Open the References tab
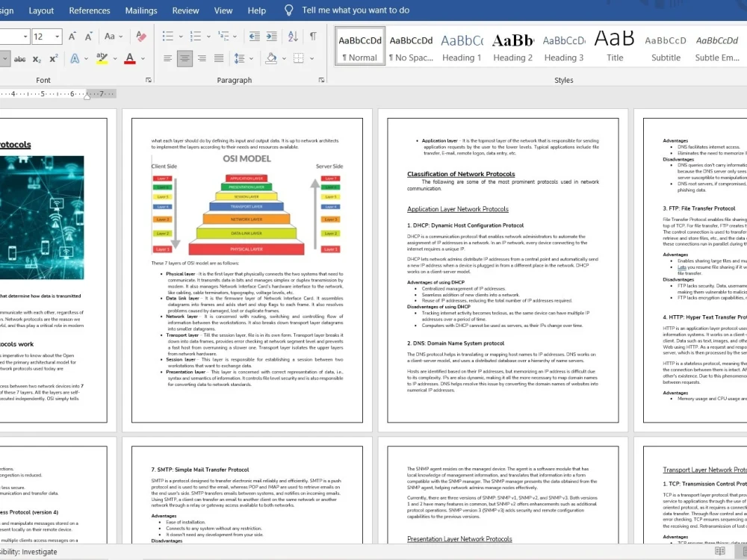Viewport: 747px width, 560px height. coord(90,10)
